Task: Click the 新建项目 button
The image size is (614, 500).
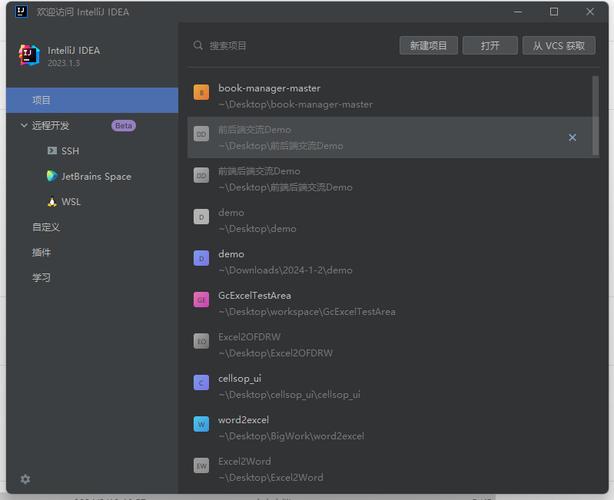Action: point(428,46)
